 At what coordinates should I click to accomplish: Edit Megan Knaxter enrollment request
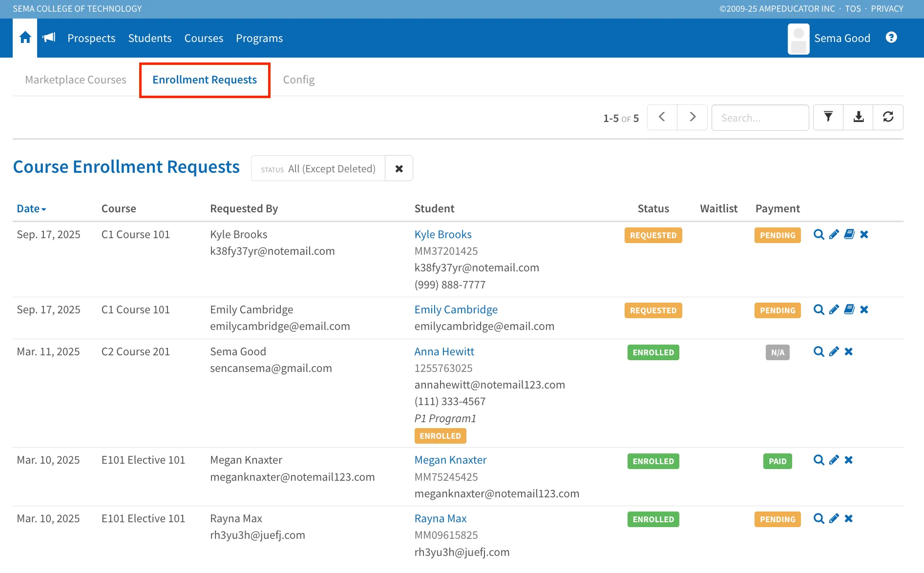[834, 460]
